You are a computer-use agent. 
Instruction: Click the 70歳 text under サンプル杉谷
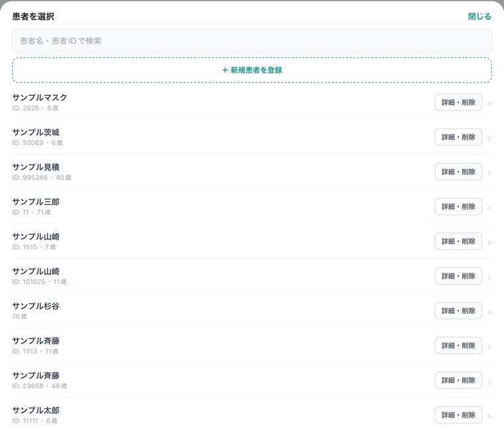coord(19,317)
